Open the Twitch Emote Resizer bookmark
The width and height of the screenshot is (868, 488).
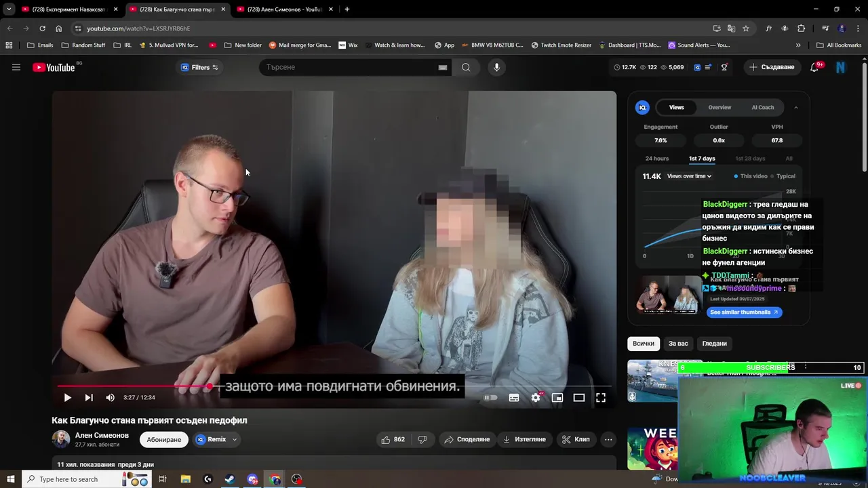[561, 45]
